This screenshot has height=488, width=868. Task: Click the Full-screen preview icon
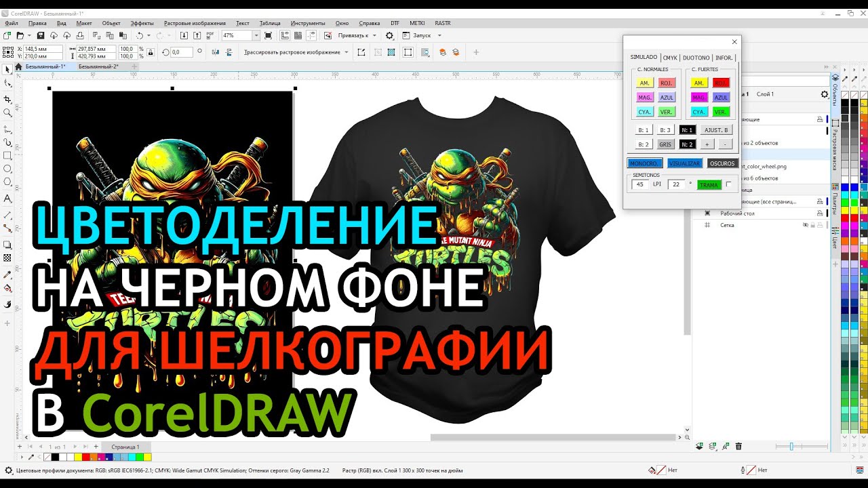tap(269, 35)
